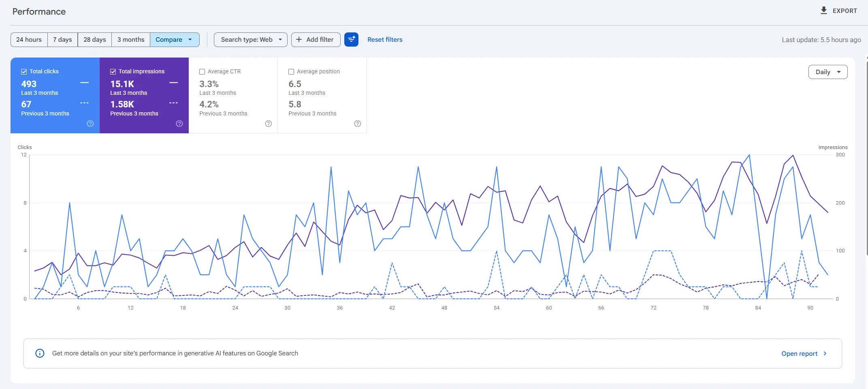Enable the Average CTR checkbox
The image size is (868, 389).
tap(202, 71)
